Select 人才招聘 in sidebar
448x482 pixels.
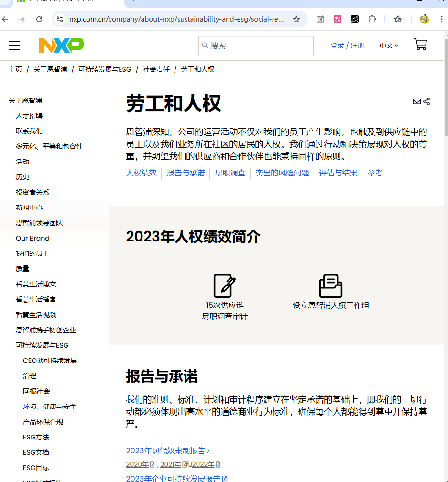click(x=29, y=116)
